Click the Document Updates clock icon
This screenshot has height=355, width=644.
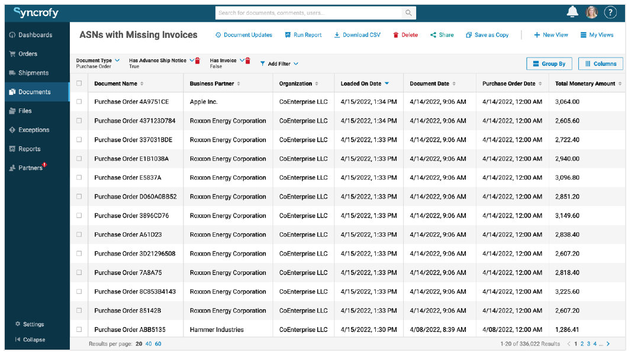pos(218,35)
